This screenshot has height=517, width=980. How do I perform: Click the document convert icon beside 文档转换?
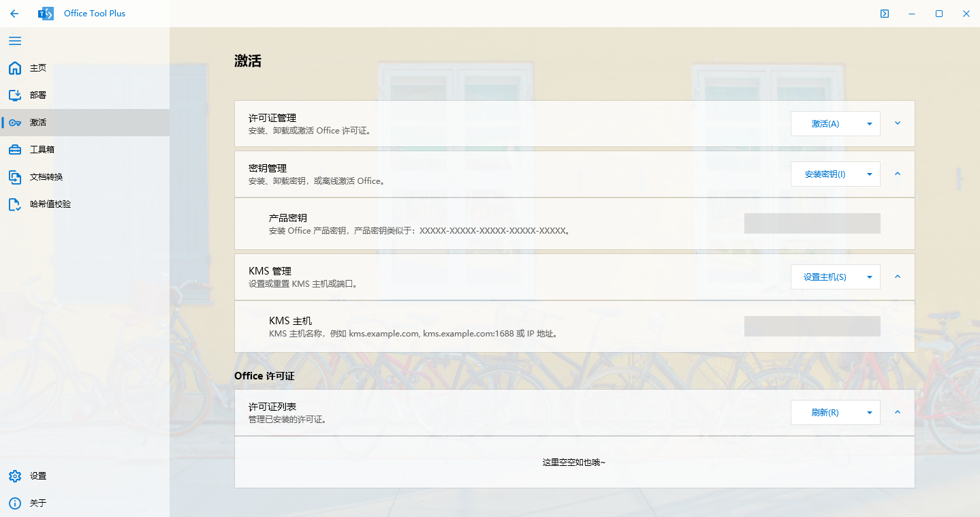click(x=15, y=177)
